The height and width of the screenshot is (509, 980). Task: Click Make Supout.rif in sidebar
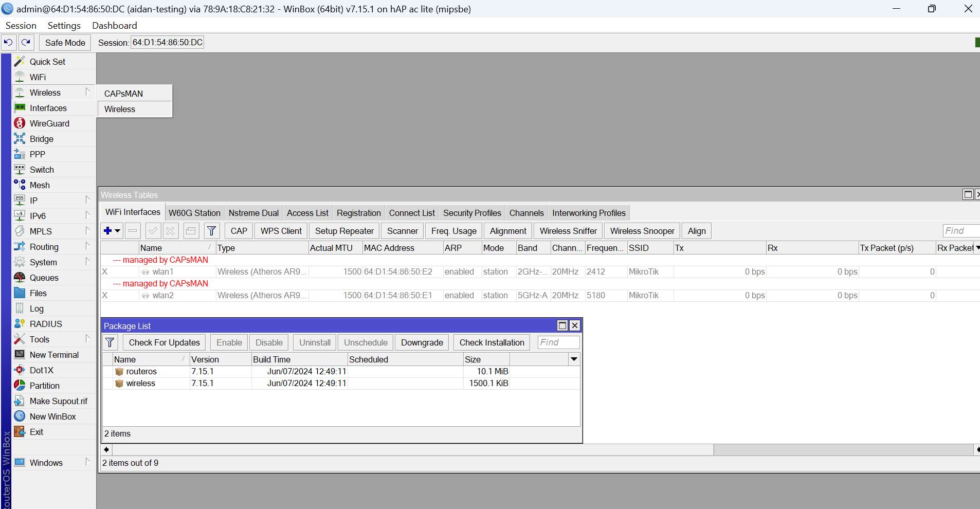(53, 401)
